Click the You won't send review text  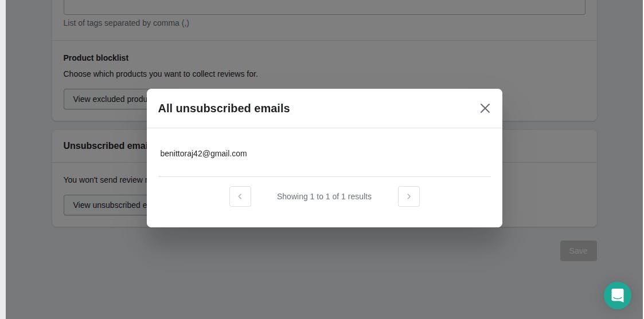[103, 180]
